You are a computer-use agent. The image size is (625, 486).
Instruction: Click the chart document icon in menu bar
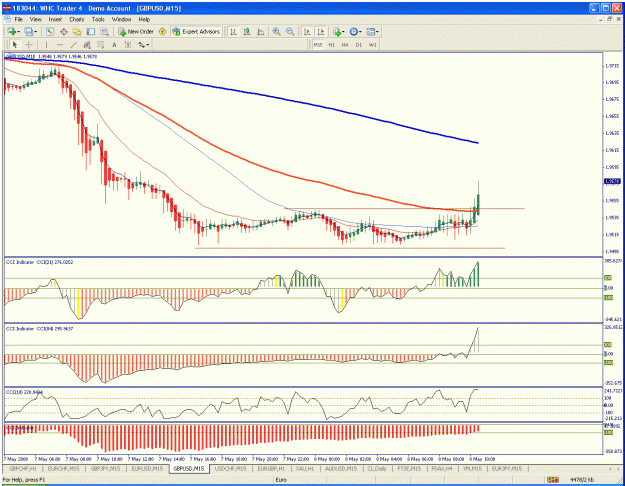coord(7,19)
